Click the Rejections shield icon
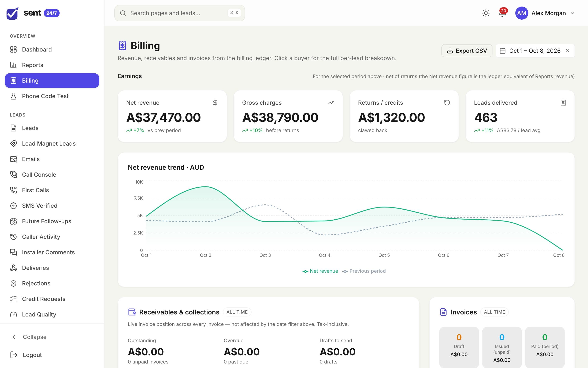588x368 pixels. 13,283
